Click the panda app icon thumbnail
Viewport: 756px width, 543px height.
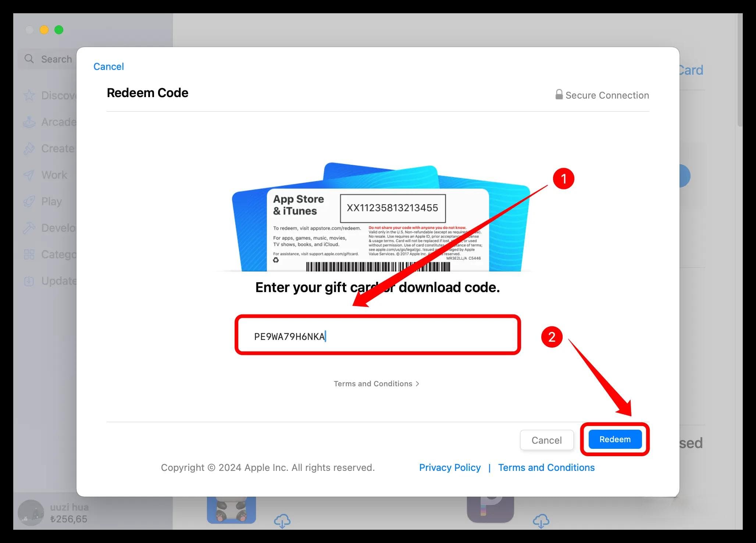coord(231,510)
